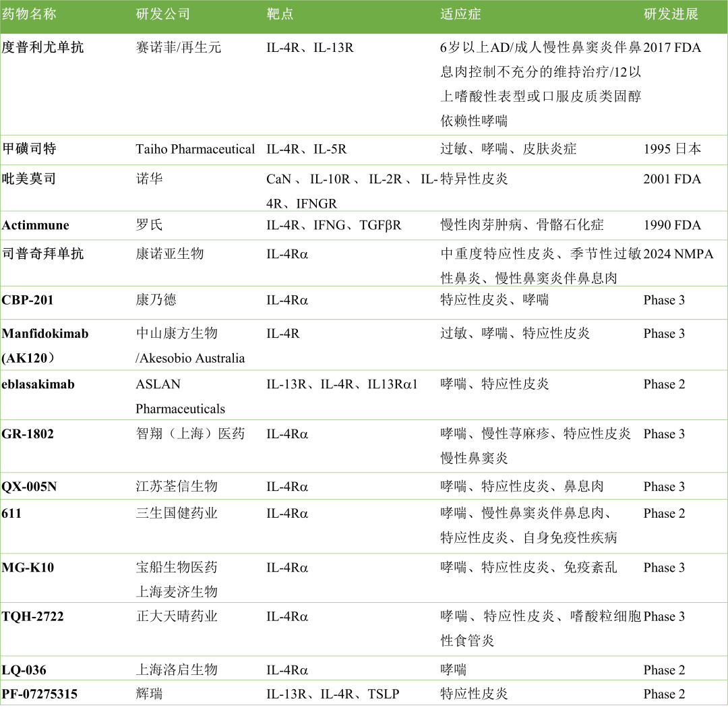This screenshot has width=728, height=710.
Task: Click company text 上海麦济生物
Action: coord(177,592)
